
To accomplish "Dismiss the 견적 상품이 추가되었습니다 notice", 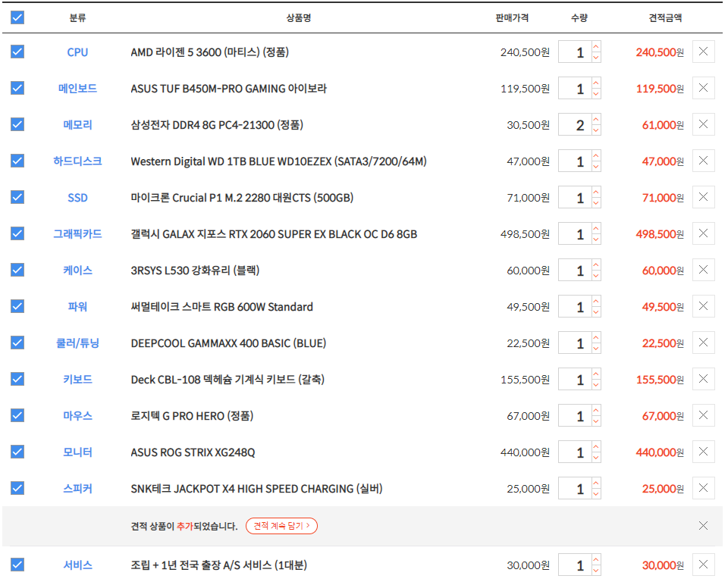I will (x=703, y=525).
